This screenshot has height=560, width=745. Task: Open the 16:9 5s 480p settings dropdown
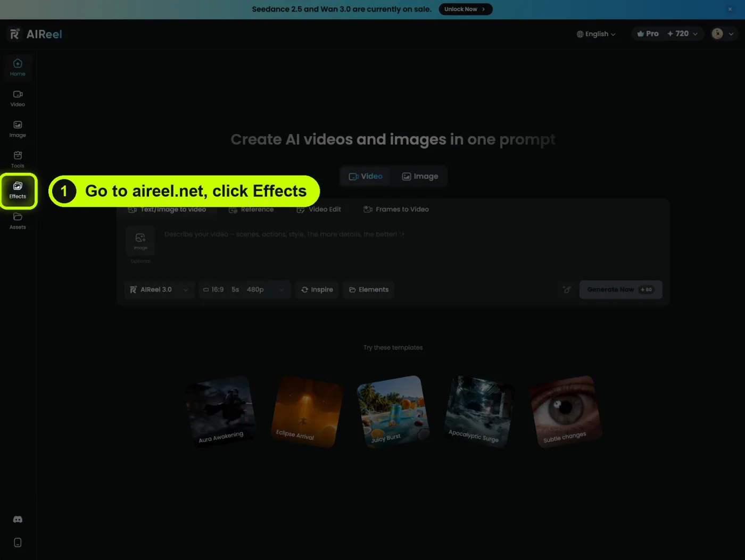tap(245, 289)
